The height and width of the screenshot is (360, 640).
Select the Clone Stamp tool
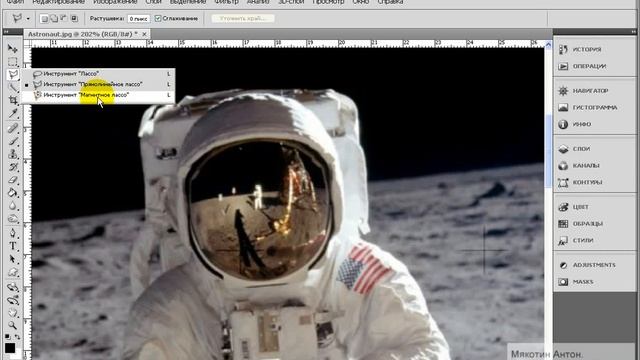13,154
